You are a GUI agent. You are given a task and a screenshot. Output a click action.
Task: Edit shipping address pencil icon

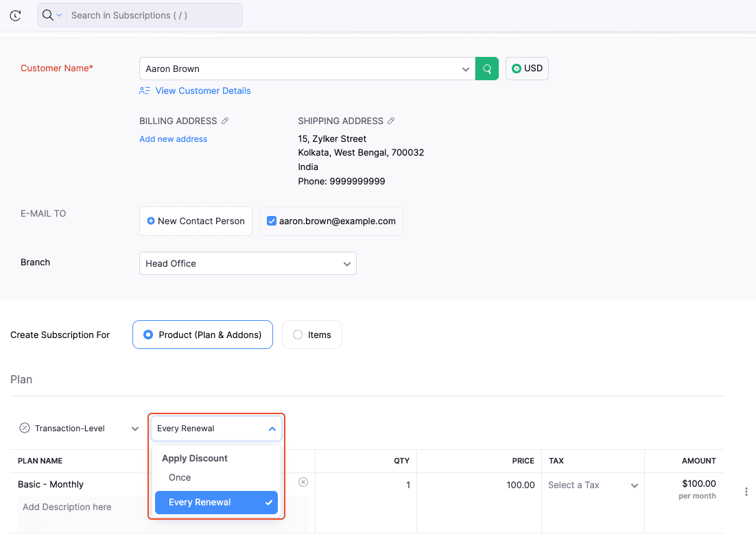click(391, 121)
